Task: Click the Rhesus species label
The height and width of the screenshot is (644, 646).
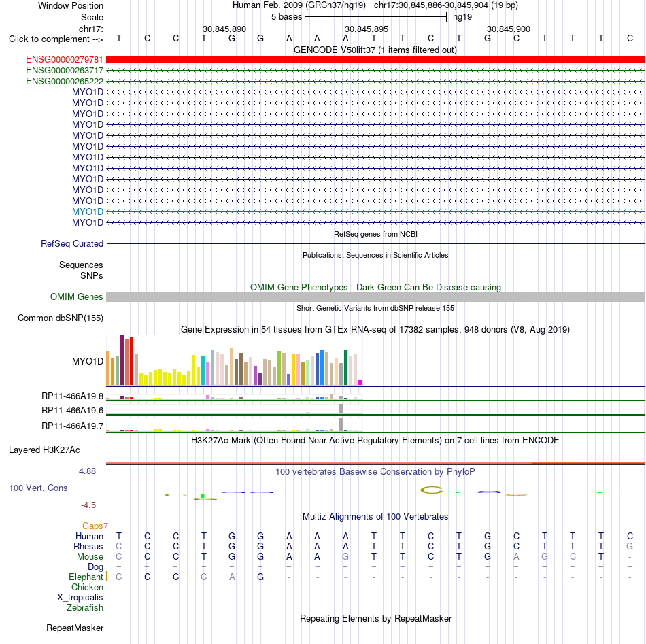Action: pos(88,546)
